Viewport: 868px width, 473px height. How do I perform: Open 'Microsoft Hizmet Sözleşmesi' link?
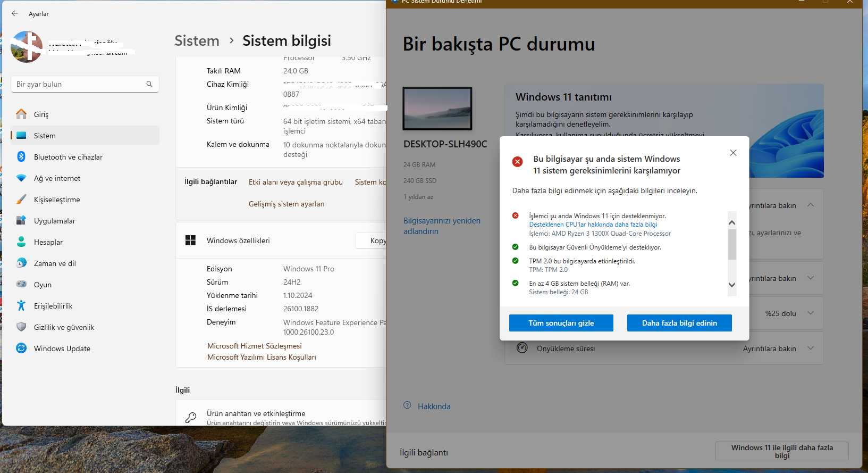pyautogui.click(x=255, y=346)
